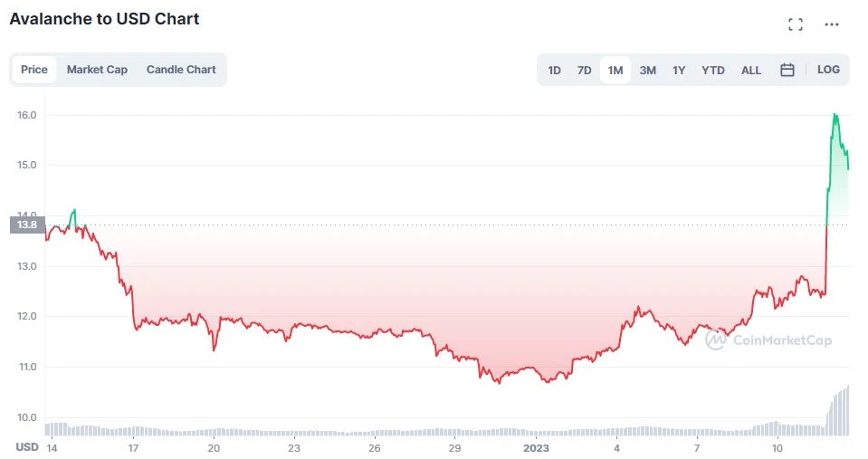868x459 pixels.
Task: Toggle the LOG scale button
Action: coord(828,70)
